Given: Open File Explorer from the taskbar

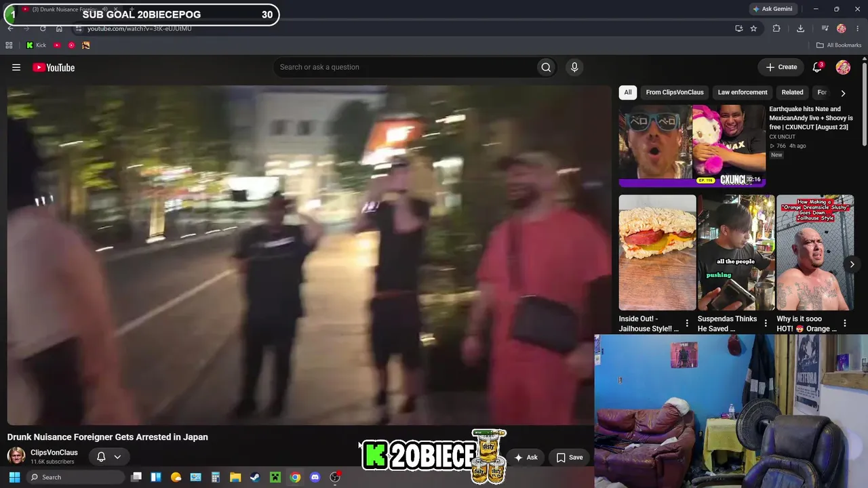Looking at the screenshot, I should click(235, 477).
